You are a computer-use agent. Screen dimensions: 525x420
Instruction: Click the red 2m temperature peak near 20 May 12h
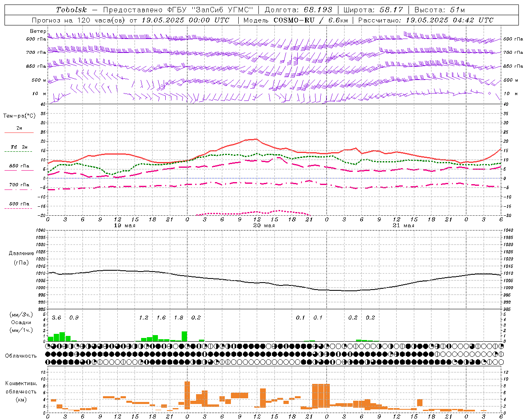[x=256, y=139]
